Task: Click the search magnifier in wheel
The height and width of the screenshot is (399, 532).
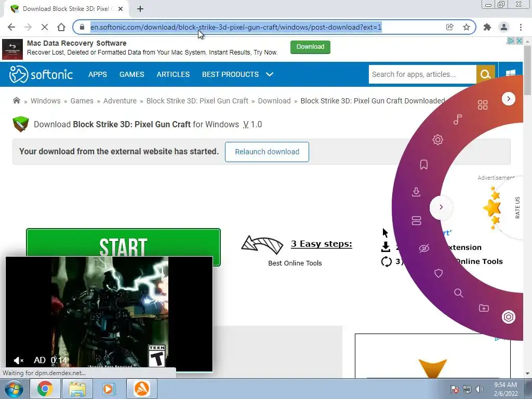Action: 458,293
